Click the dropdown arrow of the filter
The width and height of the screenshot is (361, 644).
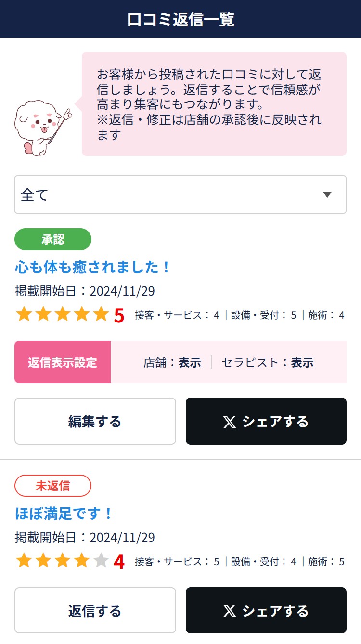[327, 194]
